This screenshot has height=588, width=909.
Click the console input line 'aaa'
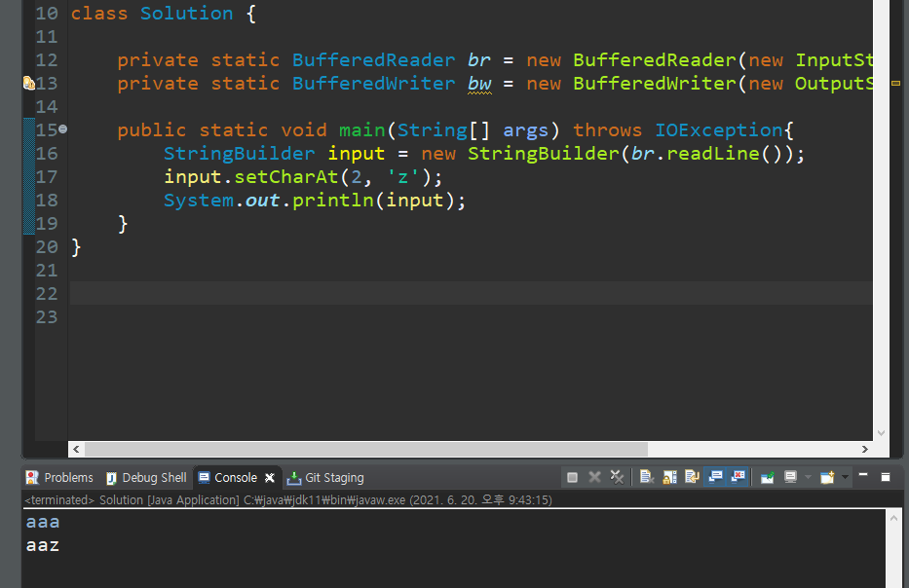point(42,522)
